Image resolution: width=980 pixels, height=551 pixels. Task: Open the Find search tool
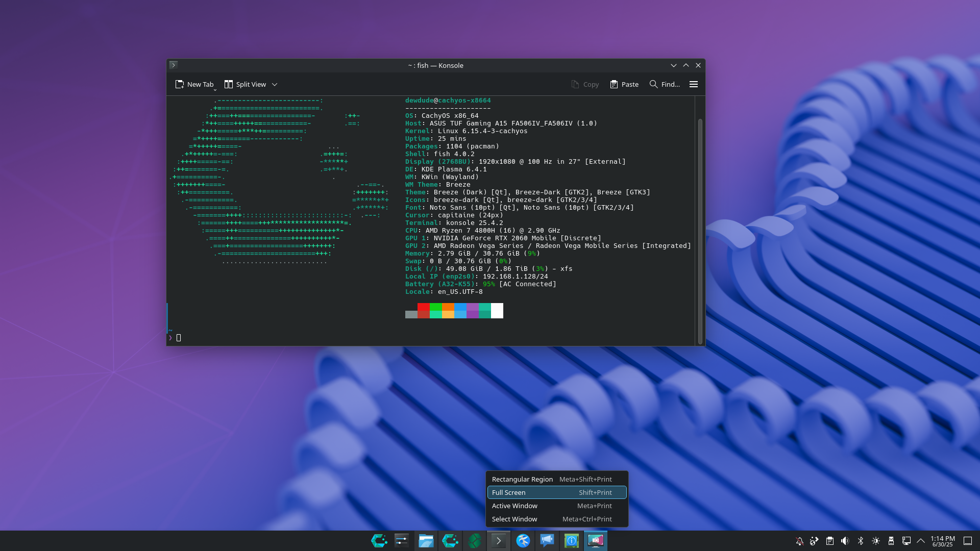pyautogui.click(x=664, y=84)
